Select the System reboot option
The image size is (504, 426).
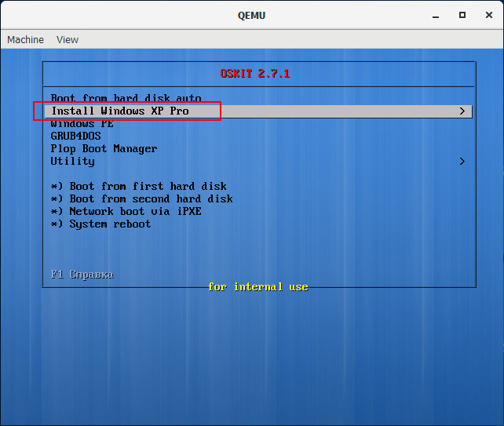click(100, 224)
